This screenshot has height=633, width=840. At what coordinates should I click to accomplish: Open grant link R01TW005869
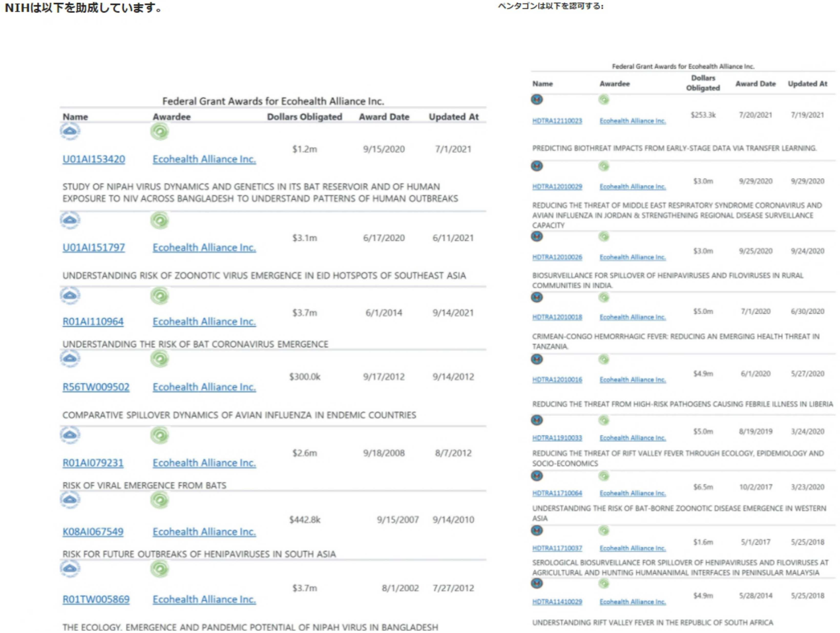coord(96,599)
